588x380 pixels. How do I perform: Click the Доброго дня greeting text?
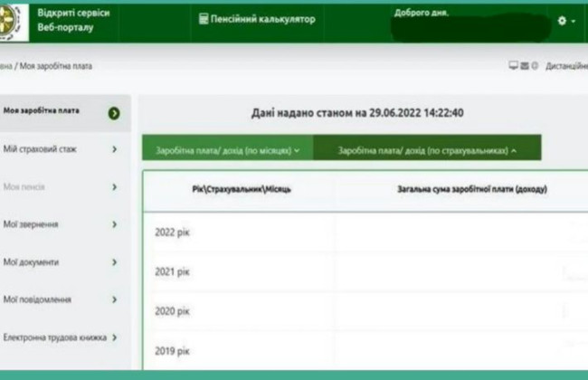point(422,13)
